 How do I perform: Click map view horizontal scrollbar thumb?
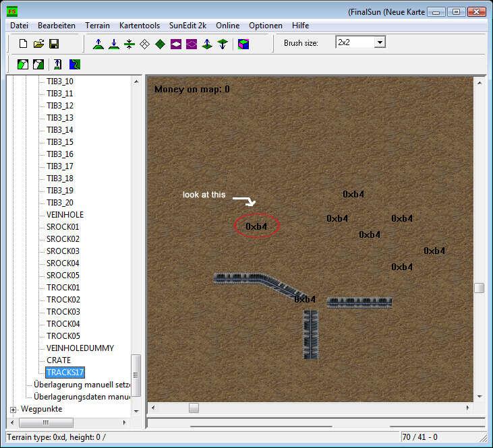pyautogui.click(x=194, y=408)
